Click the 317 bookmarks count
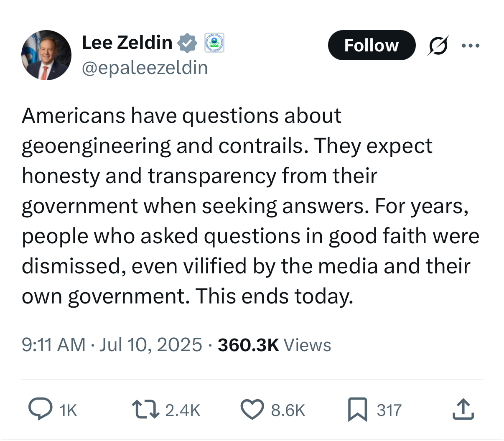The image size is (504, 441). 389,410
